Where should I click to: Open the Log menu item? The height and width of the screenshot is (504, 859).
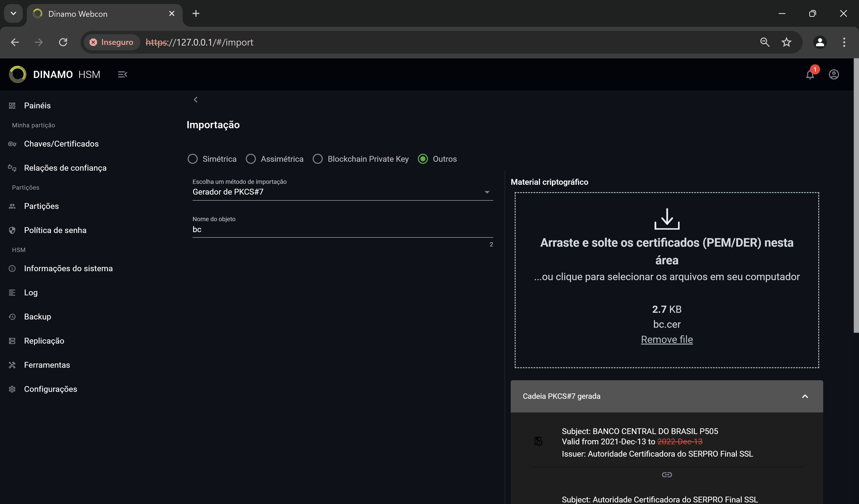[31, 292]
